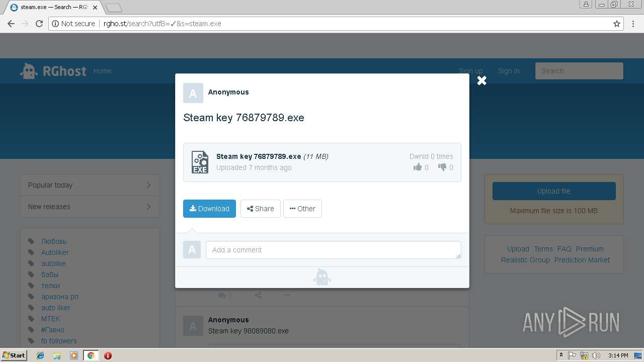Image resolution: width=644 pixels, height=362 pixels.
Task: Click comments bubble icon below popup
Action: 222,296
